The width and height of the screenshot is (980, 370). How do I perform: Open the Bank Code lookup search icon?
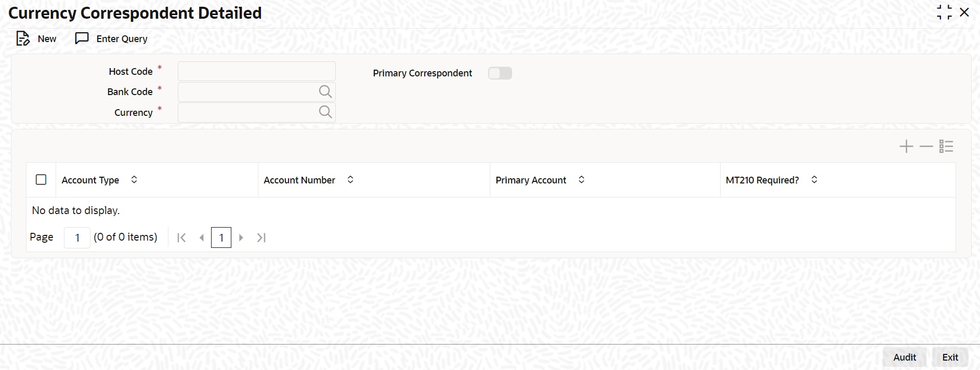[x=325, y=92]
